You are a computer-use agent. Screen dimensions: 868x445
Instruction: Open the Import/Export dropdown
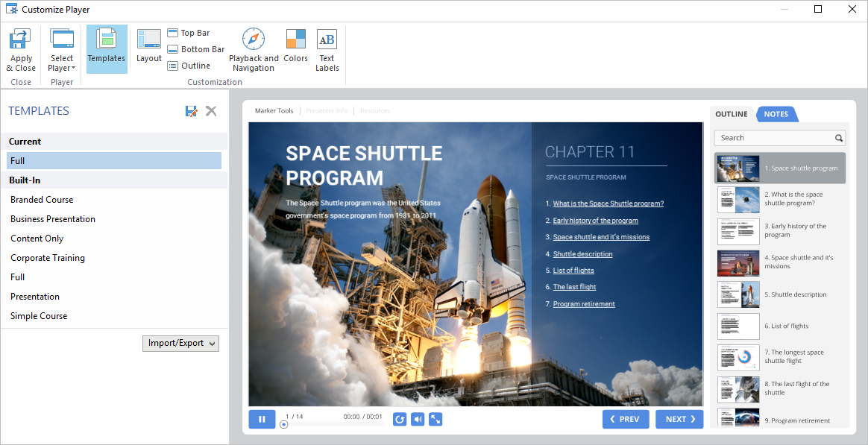coord(180,343)
